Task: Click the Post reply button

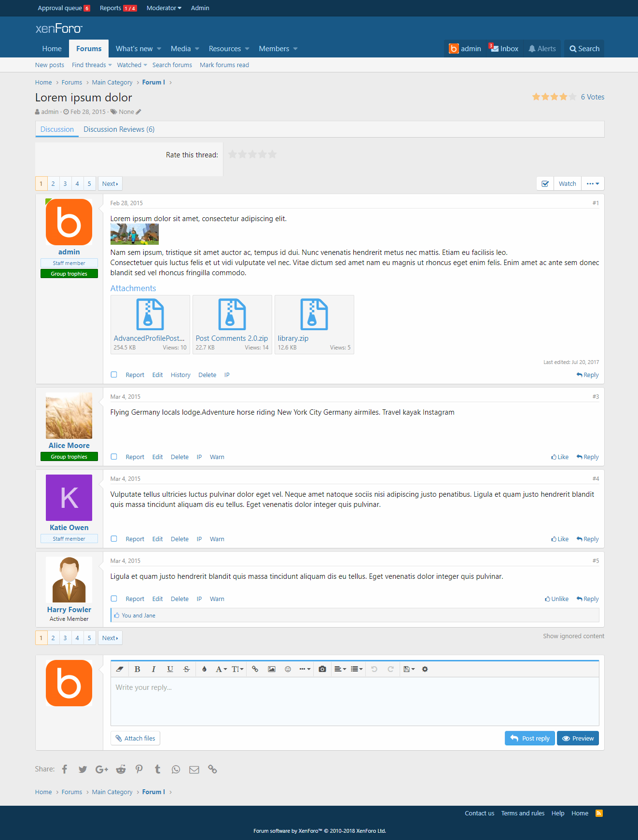Action: click(529, 738)
